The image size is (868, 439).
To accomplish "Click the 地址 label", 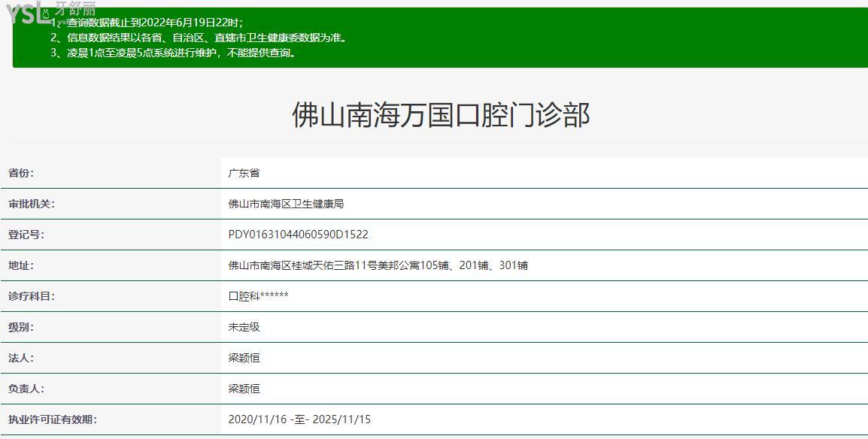I will tap(21, 265).
